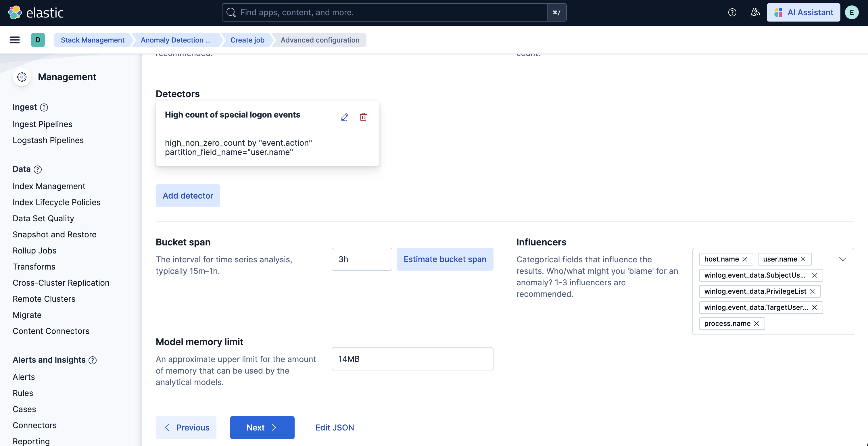The height and width of the screenshot is (446, 868).
Task: Open the news announcements icon
Action: pos(755,12)
